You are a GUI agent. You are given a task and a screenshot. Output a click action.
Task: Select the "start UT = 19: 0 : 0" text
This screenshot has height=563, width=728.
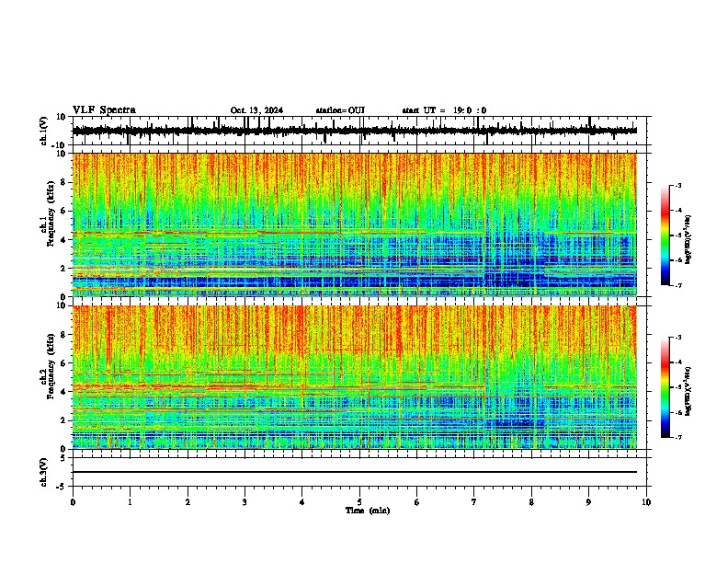click(x=444, y=110)
